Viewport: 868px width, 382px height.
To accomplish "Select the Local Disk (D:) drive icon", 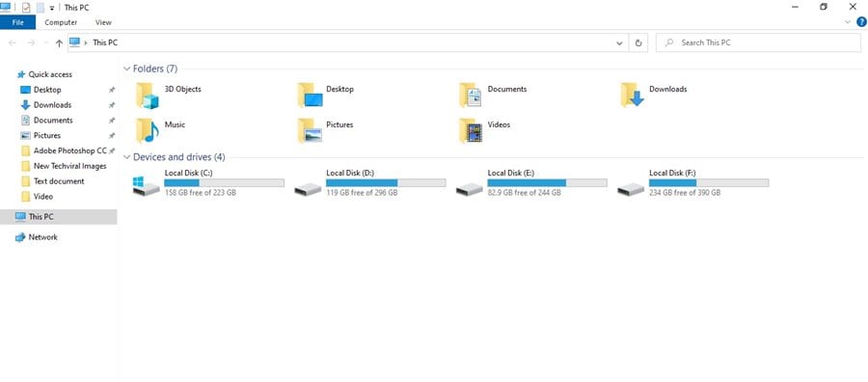I will coord(308,189).
